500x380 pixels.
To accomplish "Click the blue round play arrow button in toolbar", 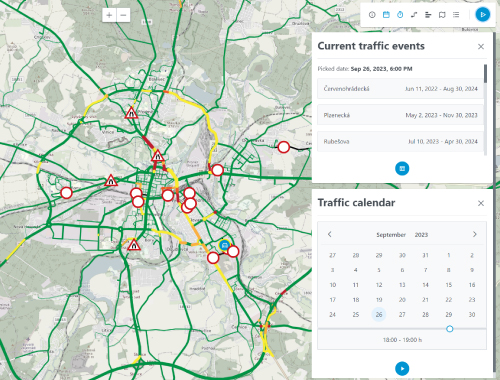I will [482, 15].
